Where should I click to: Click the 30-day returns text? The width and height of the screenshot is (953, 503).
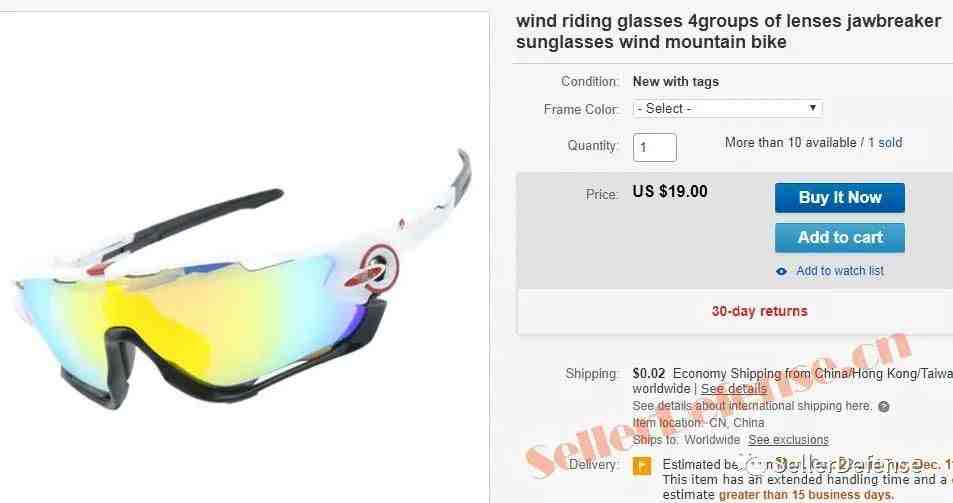tap(759, 311)
